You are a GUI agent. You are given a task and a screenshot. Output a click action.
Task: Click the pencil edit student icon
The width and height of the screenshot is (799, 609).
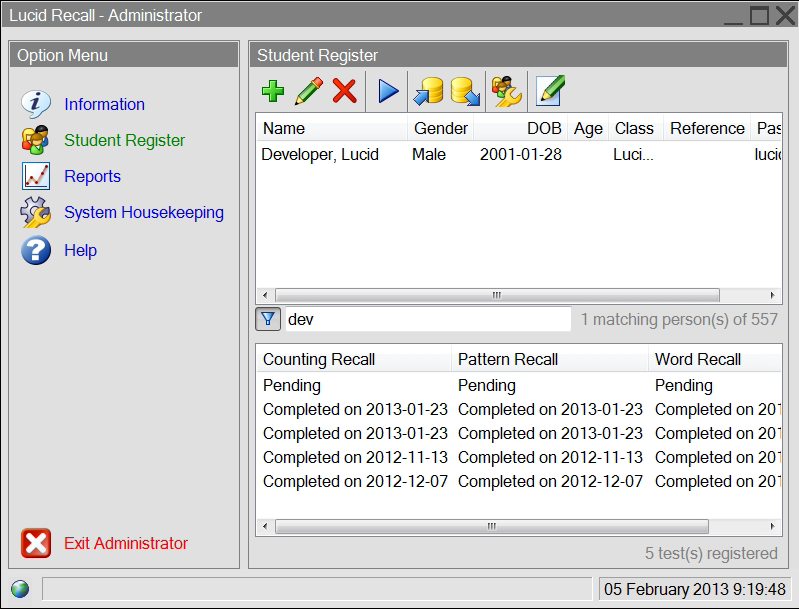click(x=309, y=91)
